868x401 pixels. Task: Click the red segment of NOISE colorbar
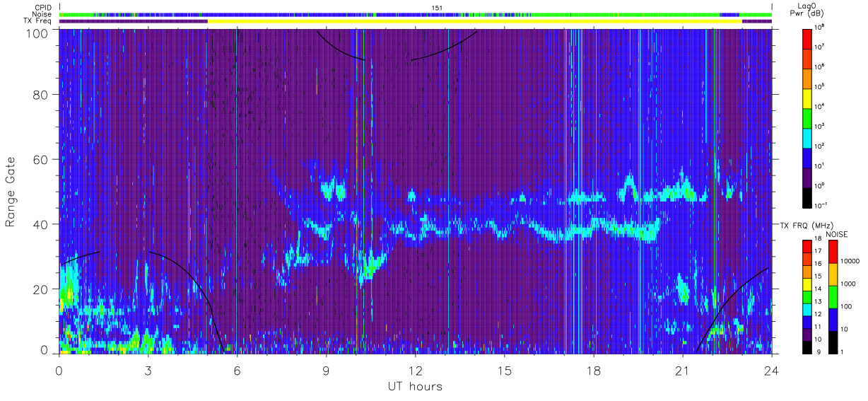833,252
